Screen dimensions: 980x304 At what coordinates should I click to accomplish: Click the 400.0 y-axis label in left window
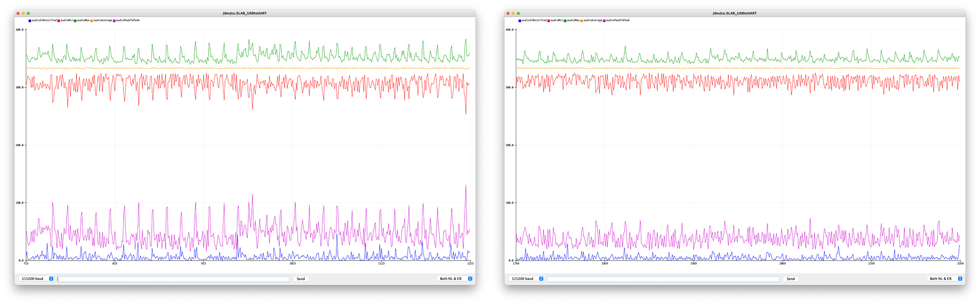pyautogui.click(x=20, y=30)
